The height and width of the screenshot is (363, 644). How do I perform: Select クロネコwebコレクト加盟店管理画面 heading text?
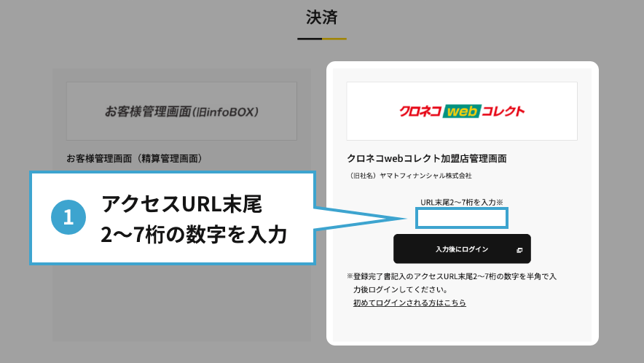coord(427,158)
